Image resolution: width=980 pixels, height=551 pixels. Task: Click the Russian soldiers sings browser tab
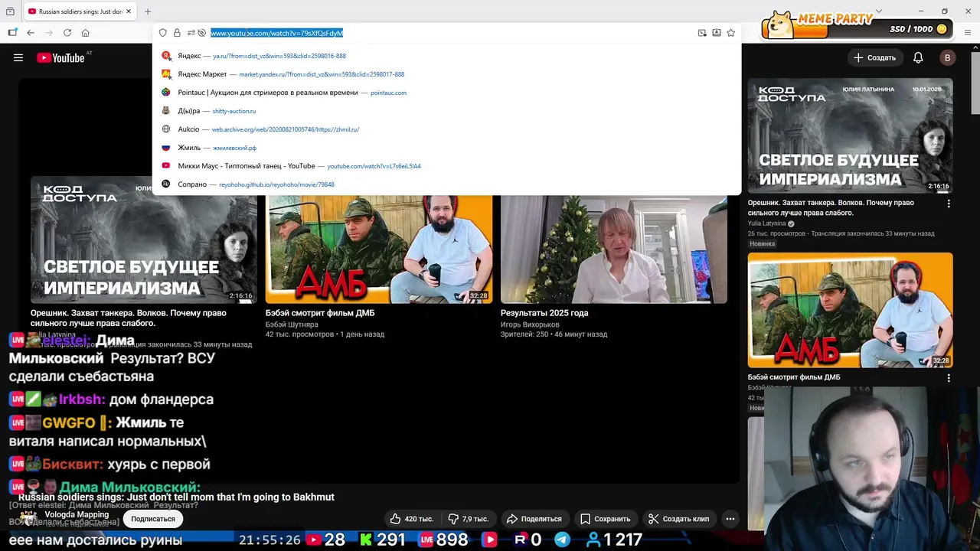click(79, 11)
